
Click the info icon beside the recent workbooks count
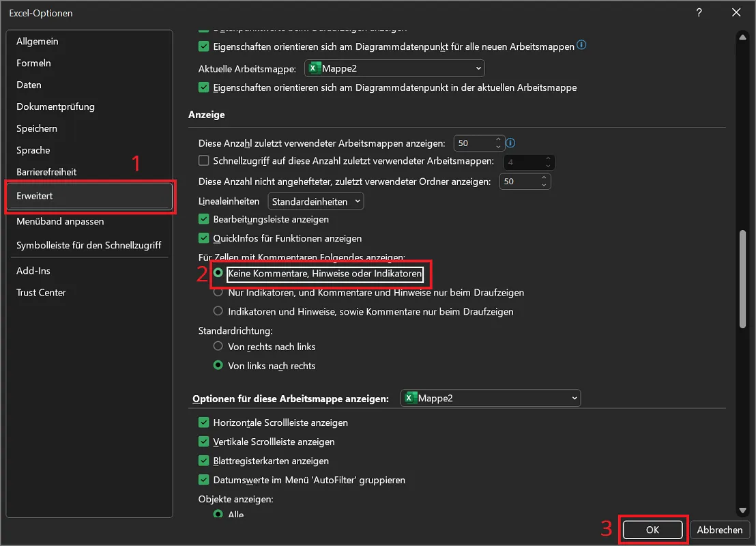(510, 143)
